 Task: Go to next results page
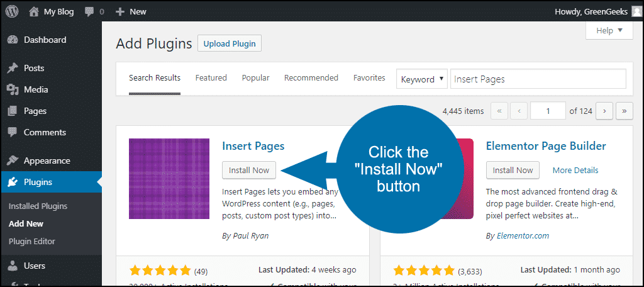point(604,111)
